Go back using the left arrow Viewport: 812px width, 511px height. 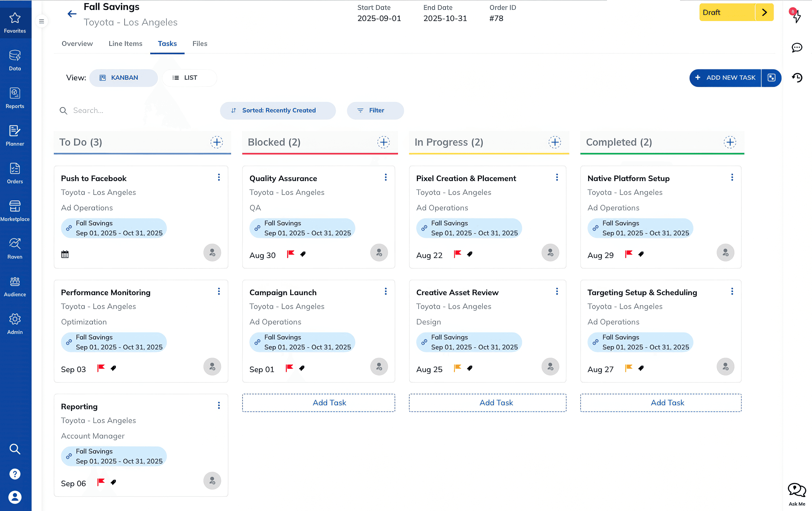72,14
